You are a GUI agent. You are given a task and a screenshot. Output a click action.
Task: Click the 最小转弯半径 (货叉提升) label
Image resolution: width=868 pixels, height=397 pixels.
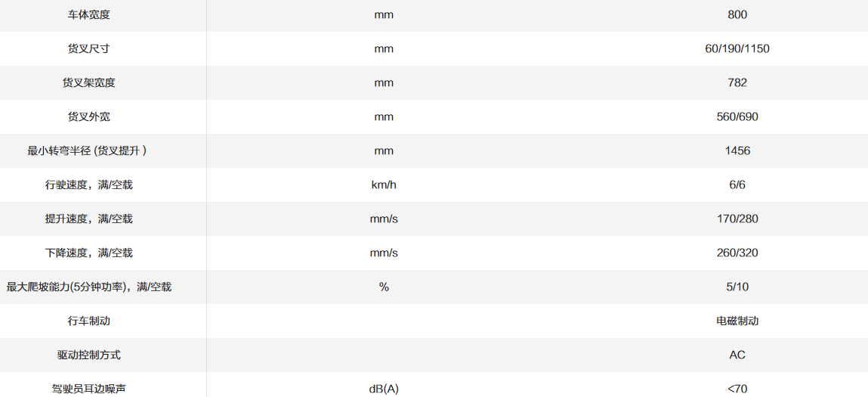tap(87, 151)
